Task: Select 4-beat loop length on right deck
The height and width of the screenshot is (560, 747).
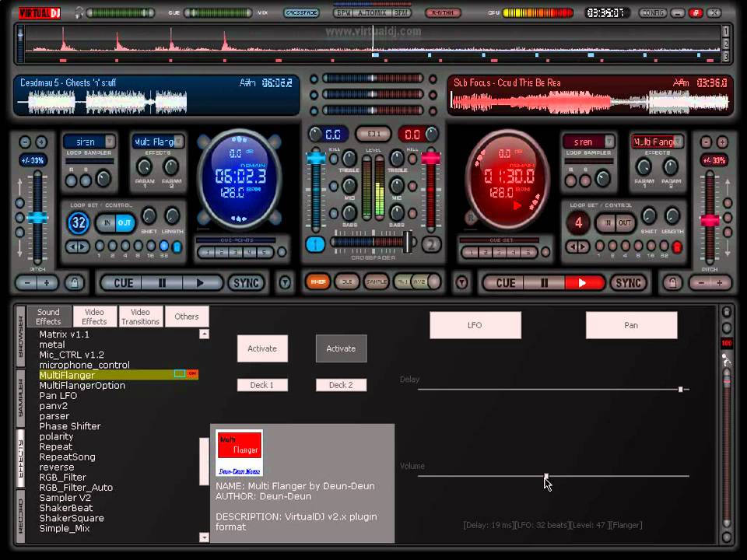Action: tap(625, 247)
